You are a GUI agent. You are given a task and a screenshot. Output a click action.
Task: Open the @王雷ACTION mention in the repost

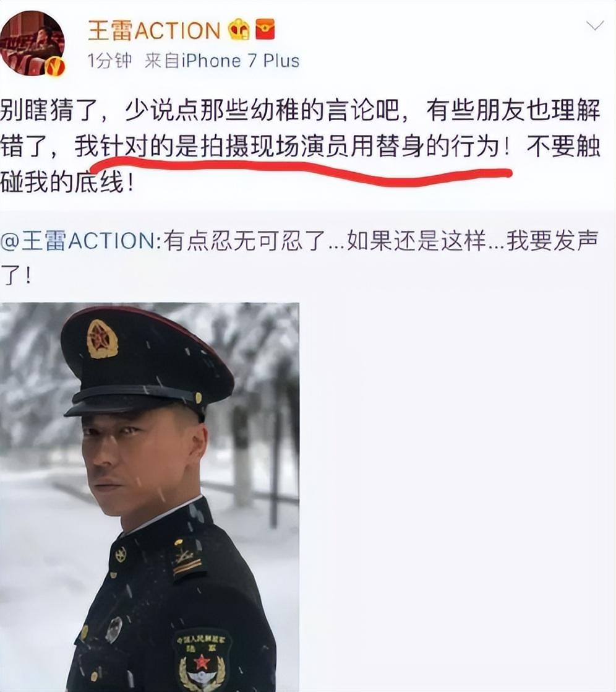tap(80, 241)
